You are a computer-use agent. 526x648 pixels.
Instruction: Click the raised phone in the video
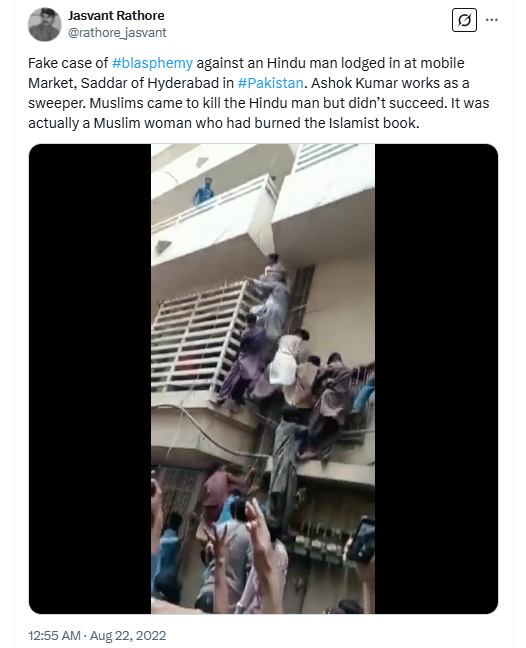[x=362, y=541]
